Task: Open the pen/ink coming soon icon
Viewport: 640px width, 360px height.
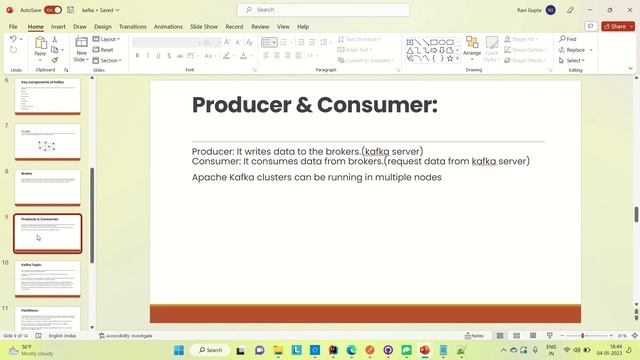Action: (x=570, y=10)
